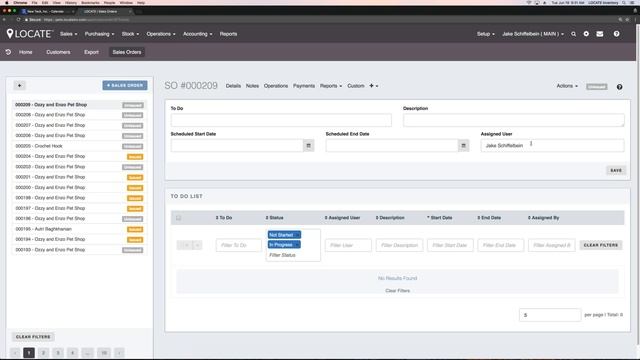Switch to the Payments tab
The height and width of the screenshot is (360, 640).
tap(304, 86)
